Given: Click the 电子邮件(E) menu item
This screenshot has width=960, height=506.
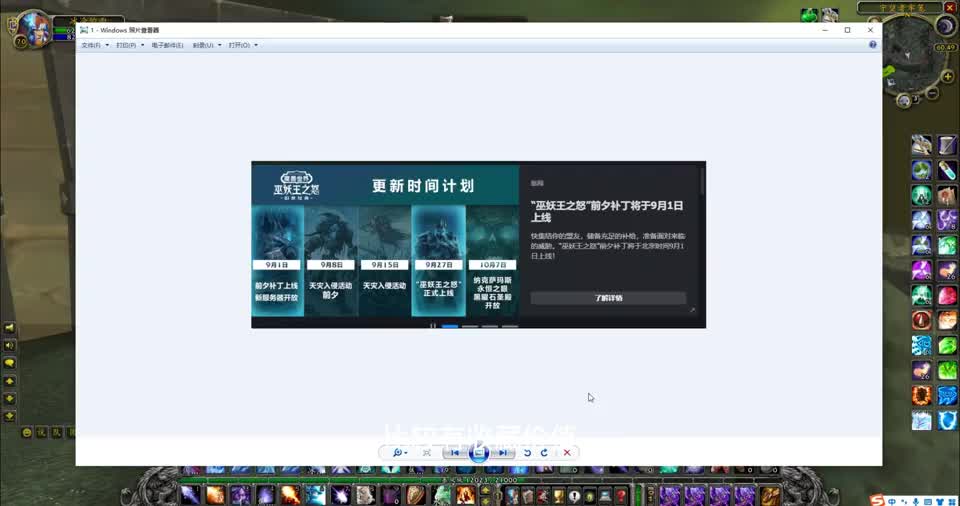Looking at the screenshot, I should (167, 45).
